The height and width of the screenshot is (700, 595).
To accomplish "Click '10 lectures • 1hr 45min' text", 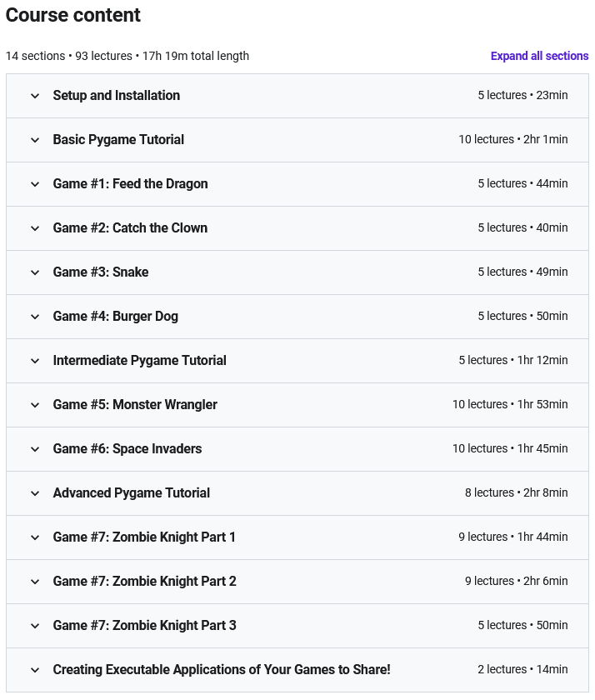I will (x=510, y=448).
